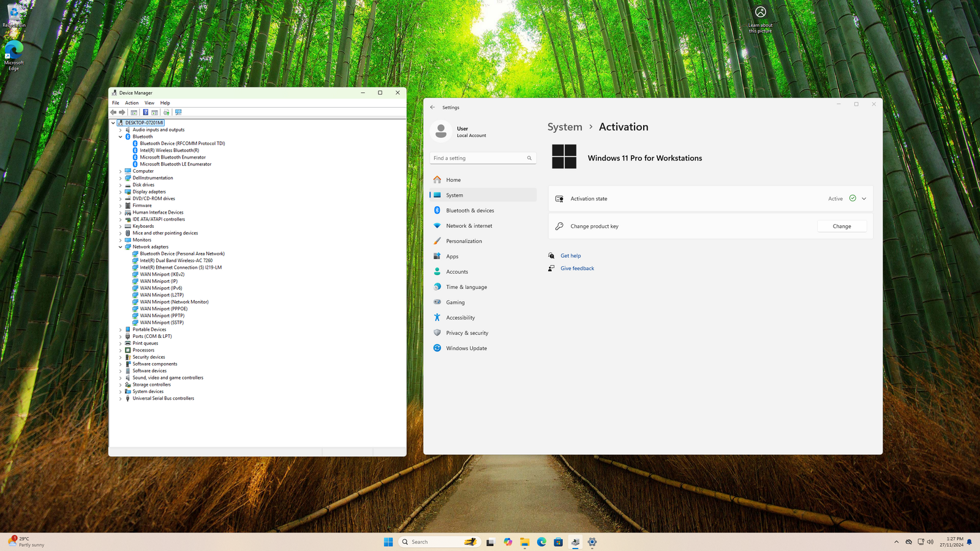Open Home in Settings sidebar
Viewport: 980px width, 551px height.
483,180
